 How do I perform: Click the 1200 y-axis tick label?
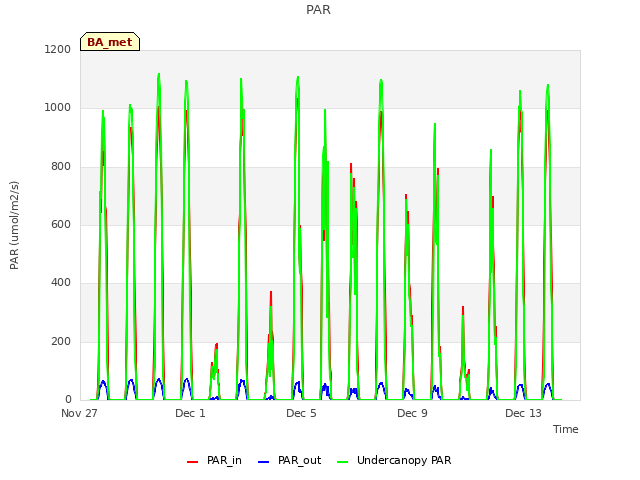click(58, 49)
